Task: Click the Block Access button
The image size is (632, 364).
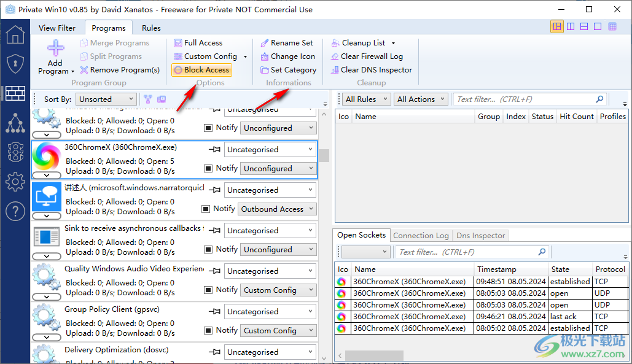Action: 201,70
